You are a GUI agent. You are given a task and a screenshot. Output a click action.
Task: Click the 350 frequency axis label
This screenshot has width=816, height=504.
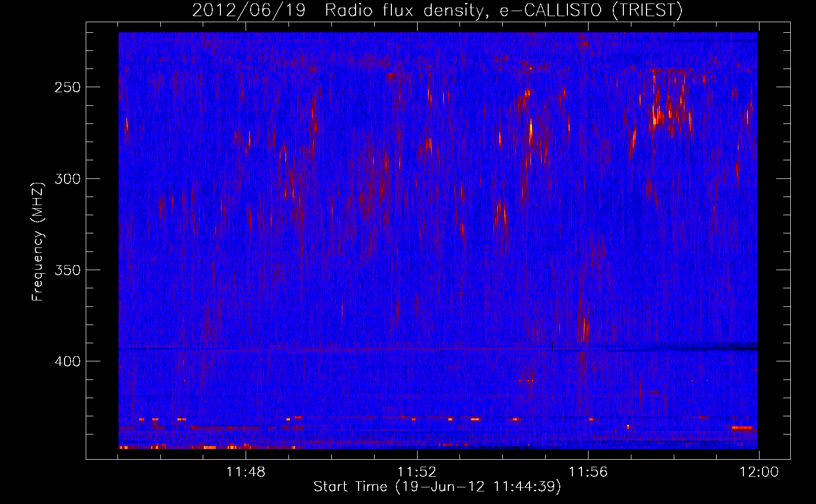pyautogui.click(x=68, y=270)
